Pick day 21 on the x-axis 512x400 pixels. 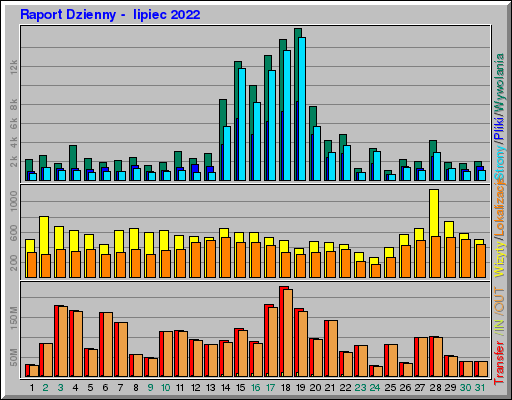[x=330, y=388]
